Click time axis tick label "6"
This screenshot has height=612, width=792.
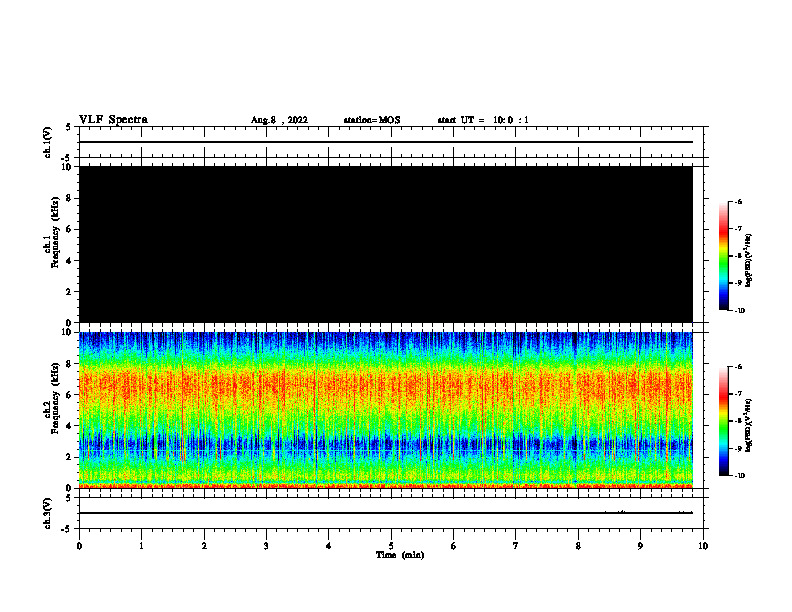[x=454, y=546]
